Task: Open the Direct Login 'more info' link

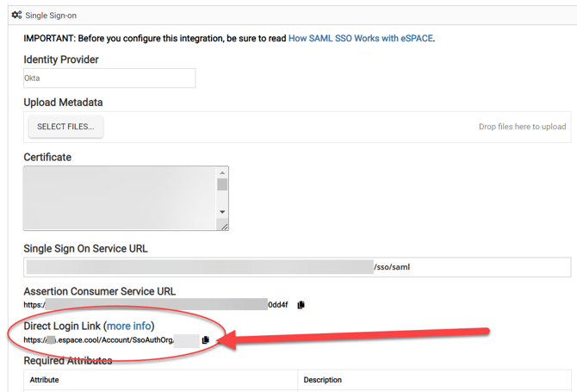Action: point(128,327)
